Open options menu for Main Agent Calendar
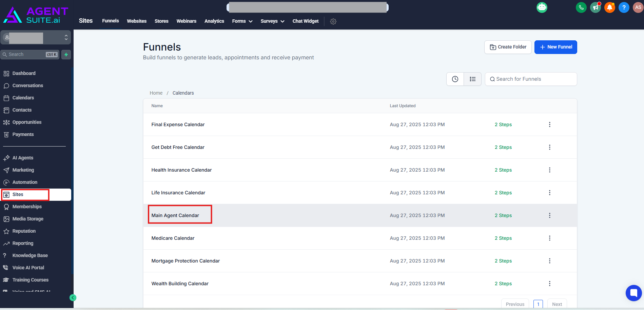644x310 pixels. pyautogui.click(x=550, y=215)
